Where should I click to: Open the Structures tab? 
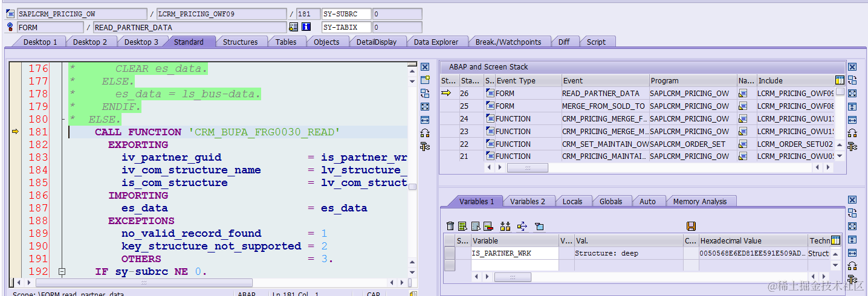coord(240,42)
